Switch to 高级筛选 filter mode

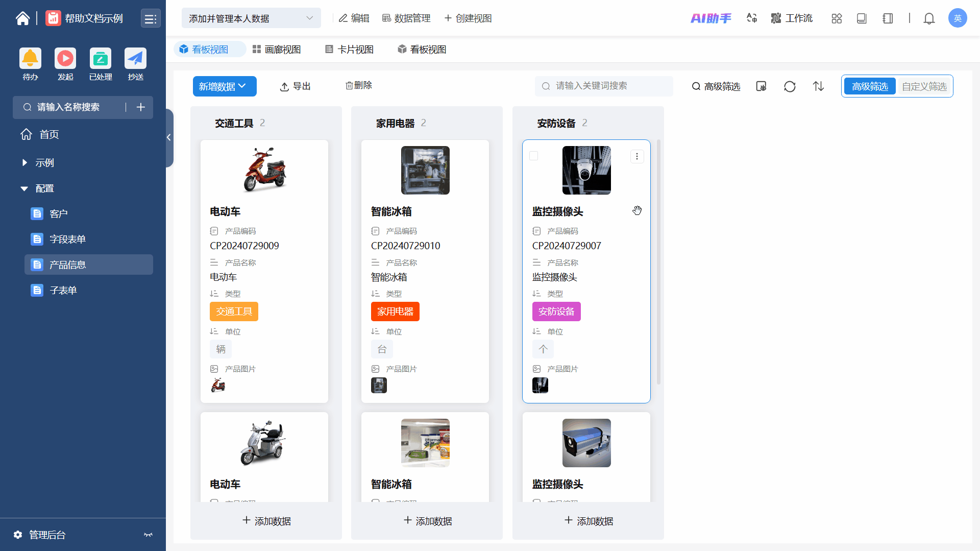pyautogui.click(x=870, y=86)
